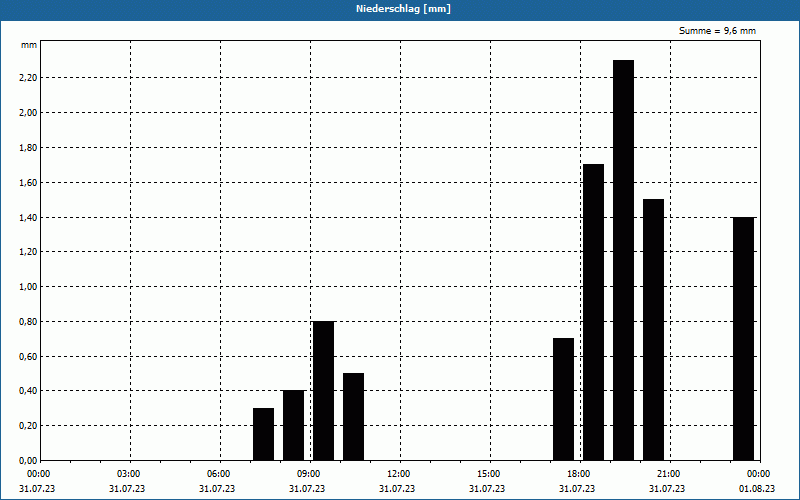Click the 31.07.23 date under 06:00
Image resolution: width=800 pixels, height=500 pixels.
[217, 488]
